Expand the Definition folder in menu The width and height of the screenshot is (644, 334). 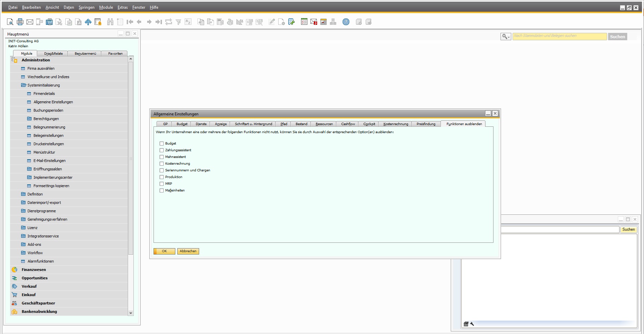click(x=23, y=194)
